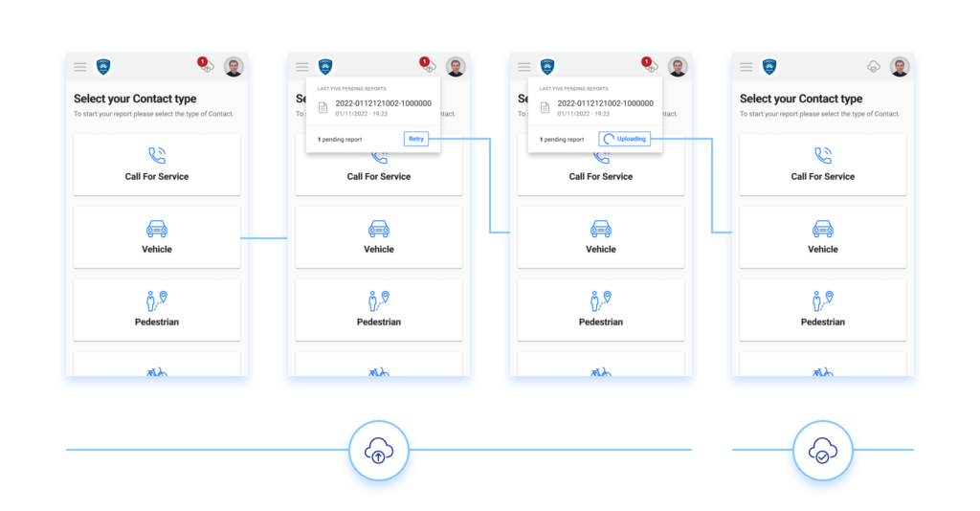Choose Pedestrian card on the leftmost screen

157,309
